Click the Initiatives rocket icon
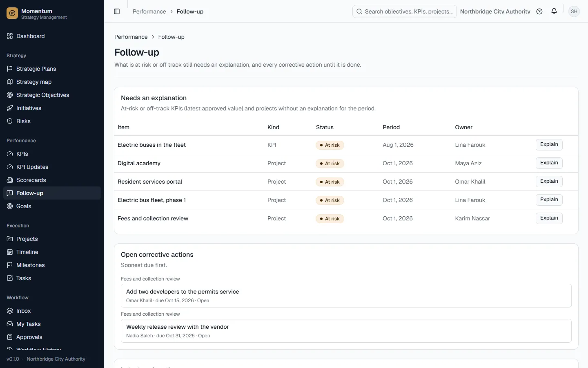 [10, 108]
